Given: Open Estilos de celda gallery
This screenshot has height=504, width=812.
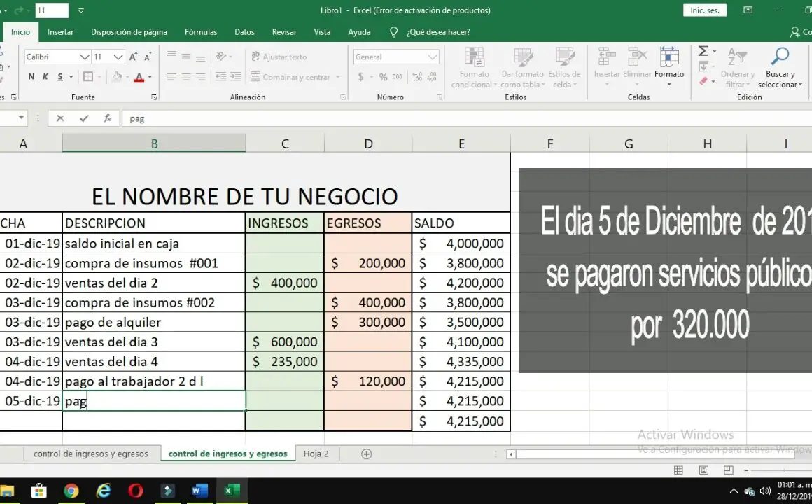Looking at the screenshot, I should pos(564,68).
